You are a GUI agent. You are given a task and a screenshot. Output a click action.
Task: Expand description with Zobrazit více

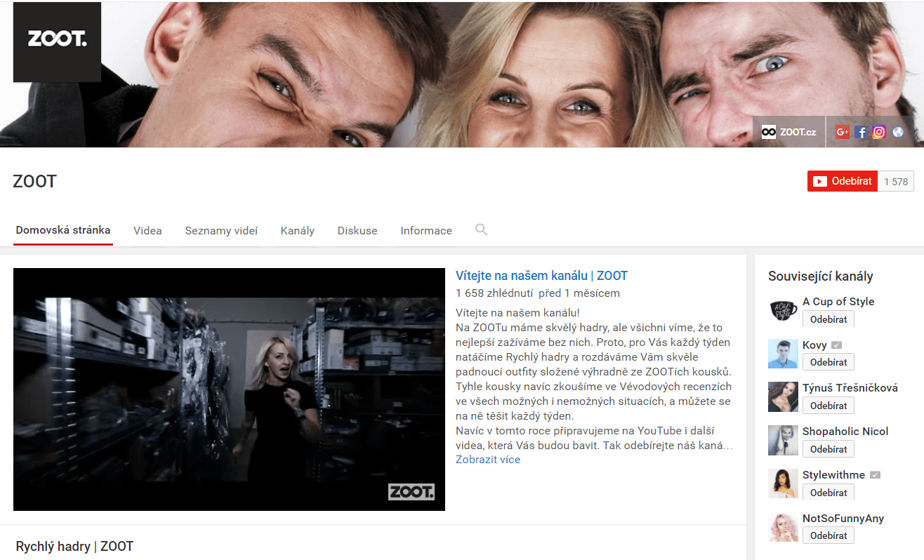pos(488,460)
